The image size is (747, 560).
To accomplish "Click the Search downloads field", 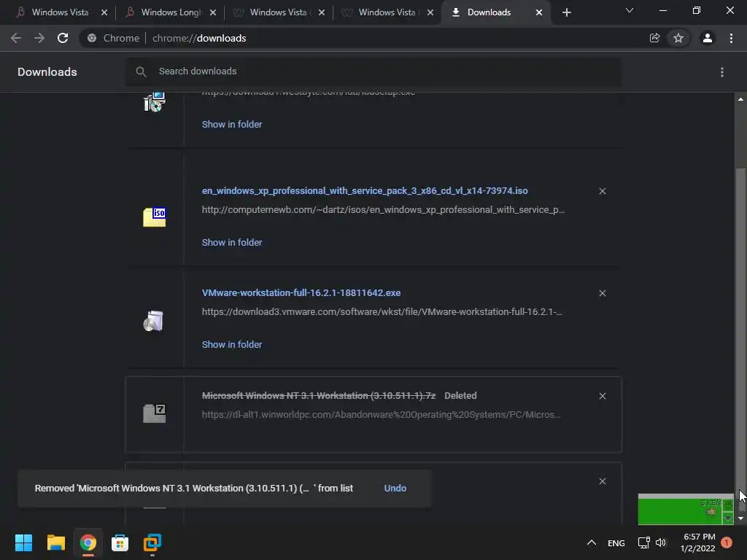I will pos(373,71).
